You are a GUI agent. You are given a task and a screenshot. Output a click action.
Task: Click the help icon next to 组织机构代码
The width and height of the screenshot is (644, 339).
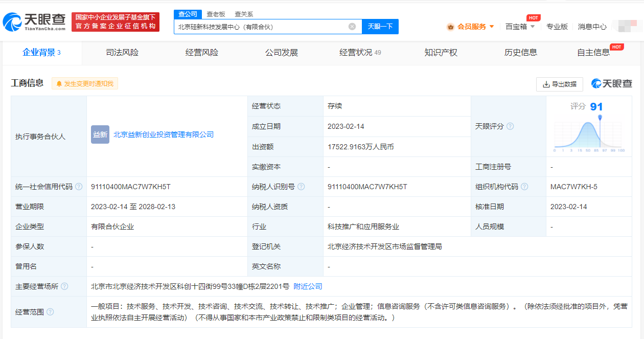click(x=524, y=187)
